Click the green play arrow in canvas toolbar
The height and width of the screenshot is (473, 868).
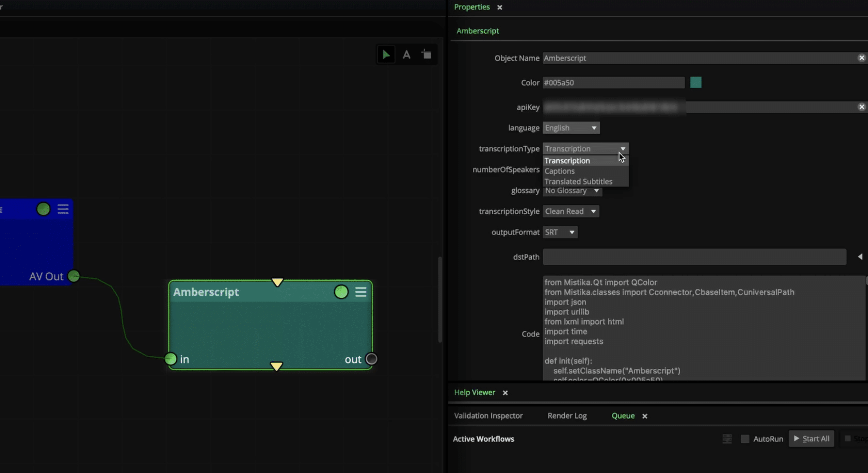coord(386,54)
